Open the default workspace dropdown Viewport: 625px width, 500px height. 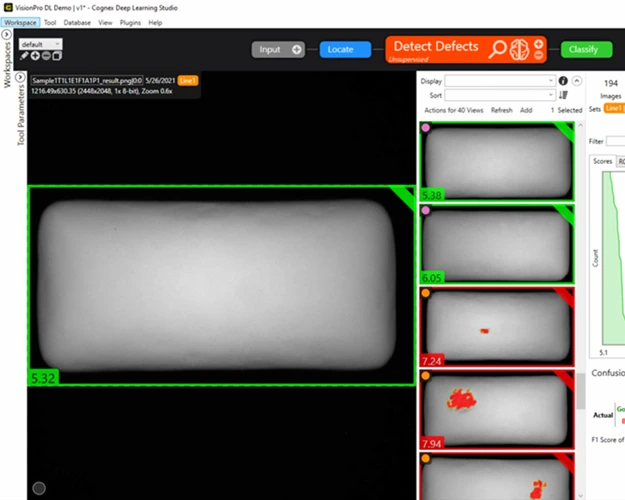[x=41, y=44]
